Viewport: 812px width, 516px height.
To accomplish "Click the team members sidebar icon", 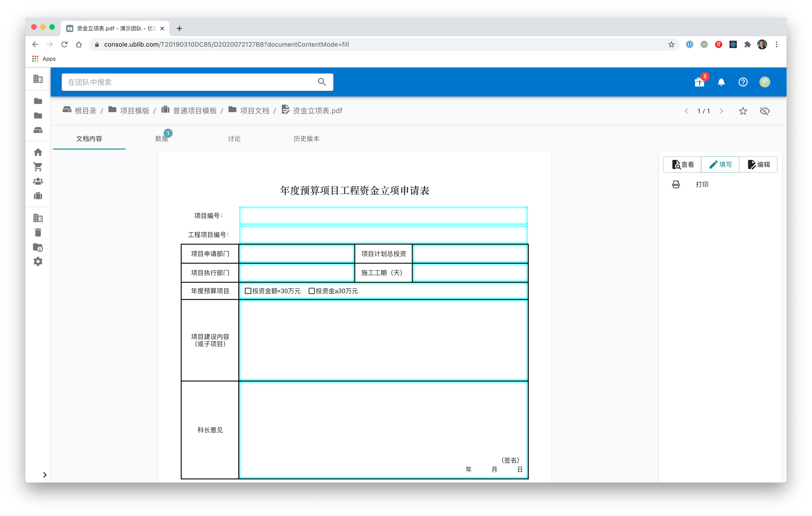I will pos(38,181).
